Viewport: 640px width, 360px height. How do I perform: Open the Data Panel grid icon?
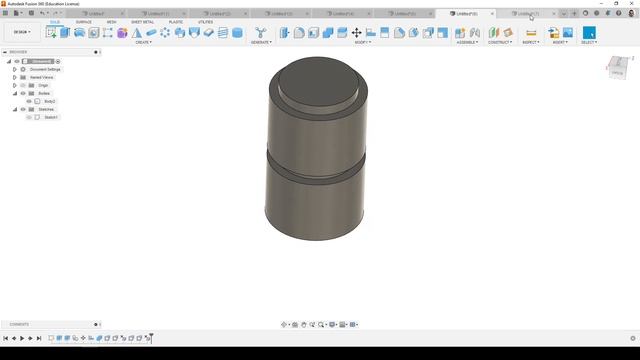[5, 13]
